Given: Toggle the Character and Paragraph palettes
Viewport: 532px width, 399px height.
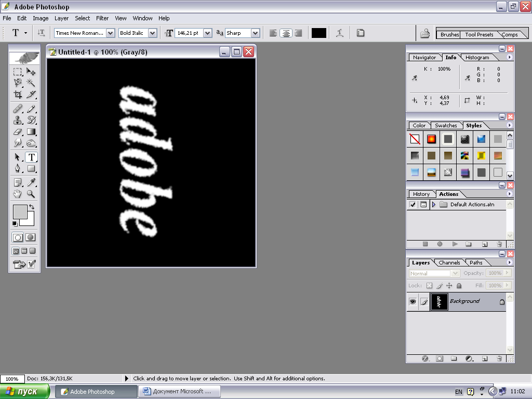Looking at the screenshot, I should 361,33.
